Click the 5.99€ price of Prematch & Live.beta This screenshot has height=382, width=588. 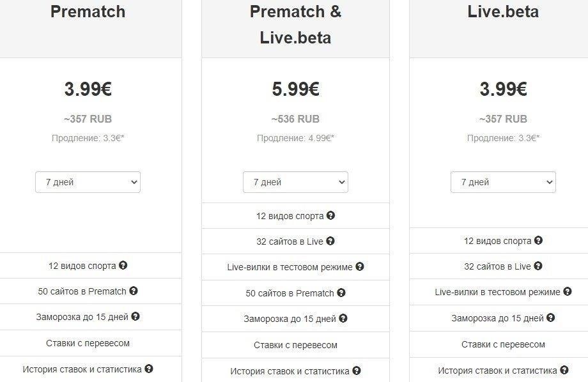coord(295,89)
